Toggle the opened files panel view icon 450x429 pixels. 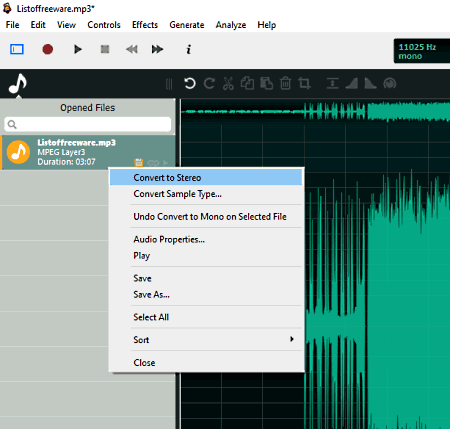tap(17, 49)
